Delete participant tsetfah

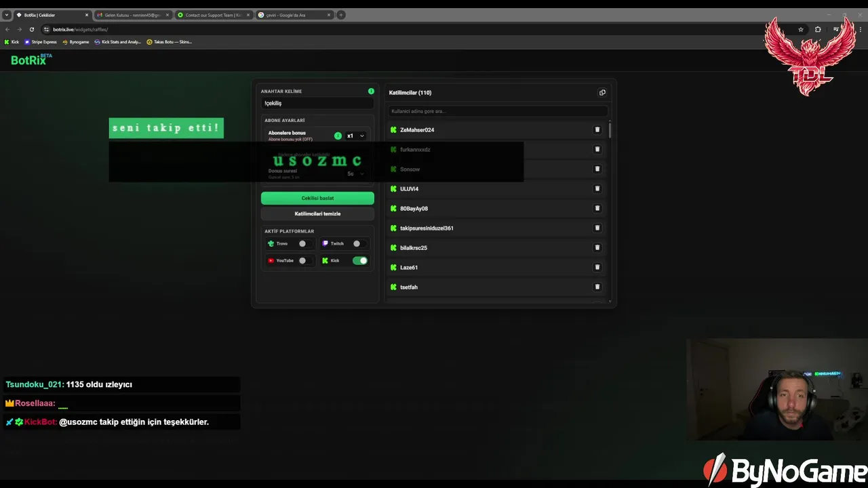coord(597,287)
